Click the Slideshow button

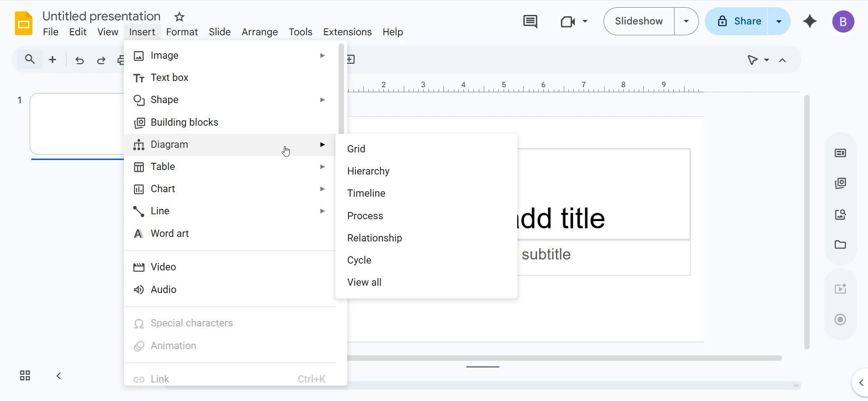[x=638, y=21]
